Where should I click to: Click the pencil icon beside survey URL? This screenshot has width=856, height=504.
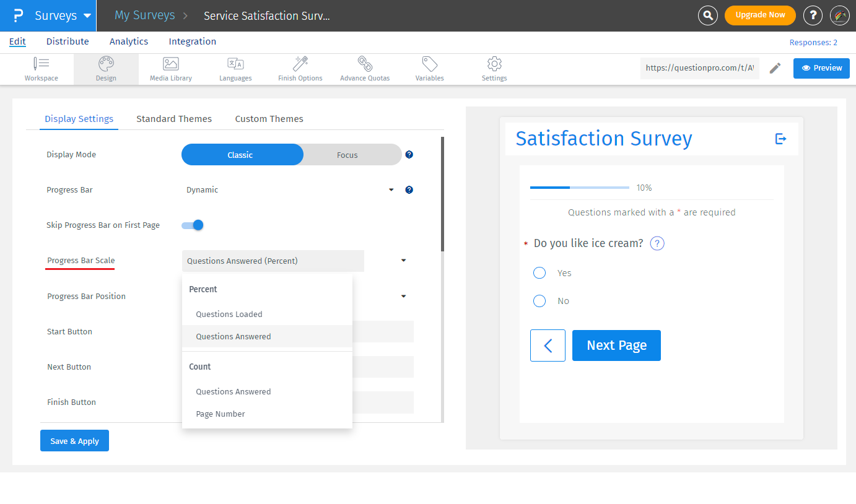pyautogui.click(x=775, y=68)
